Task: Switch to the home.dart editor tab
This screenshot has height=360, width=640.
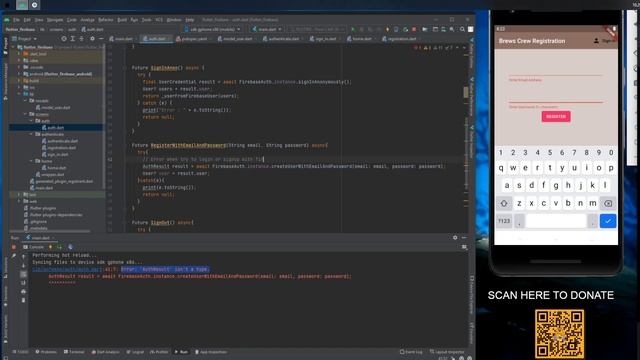Action: point(360,39)
